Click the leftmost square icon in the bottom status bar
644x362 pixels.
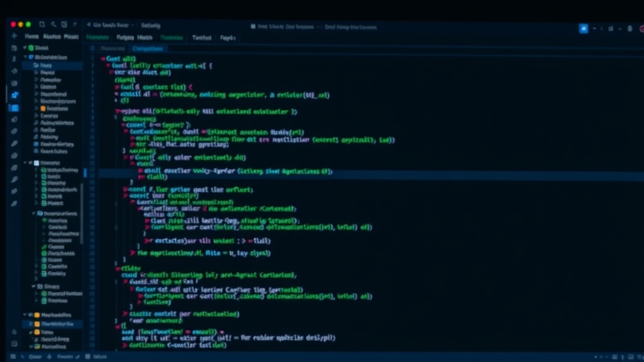[13, 357]
